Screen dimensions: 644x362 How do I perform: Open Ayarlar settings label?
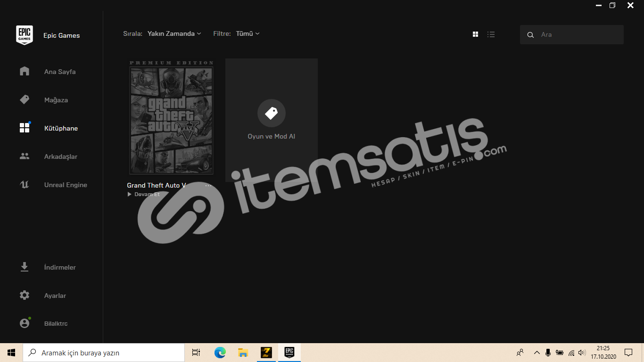coord(55,296)
